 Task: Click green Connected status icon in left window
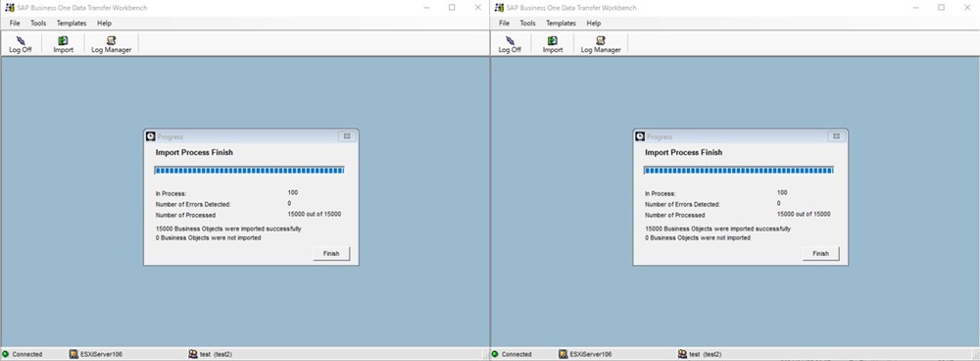pyautogui.click(x=6, y=354)
